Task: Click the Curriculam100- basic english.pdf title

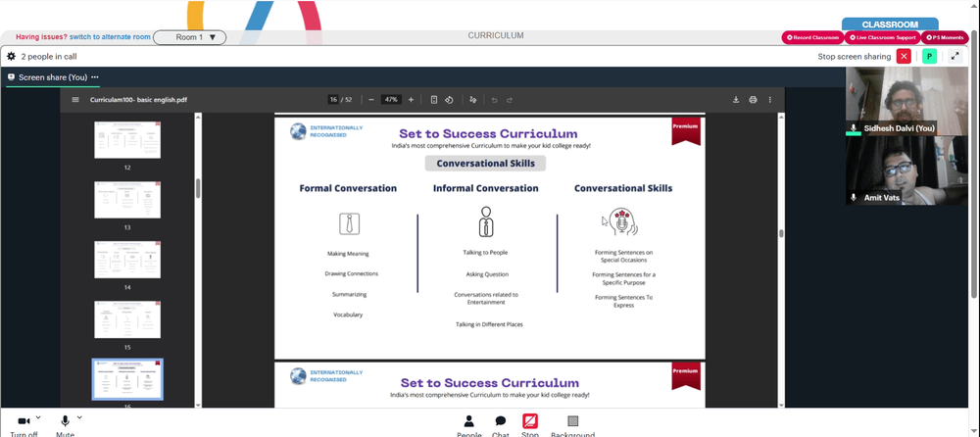Action: (x=138, y=99)
